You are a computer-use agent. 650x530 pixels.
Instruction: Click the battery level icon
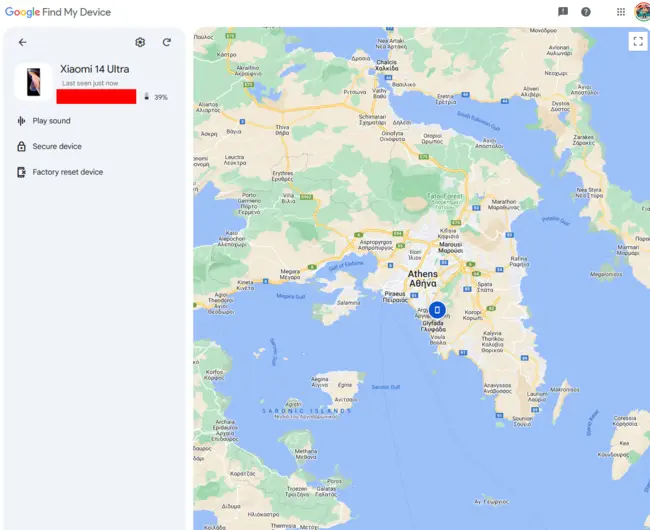coord(146,97)
